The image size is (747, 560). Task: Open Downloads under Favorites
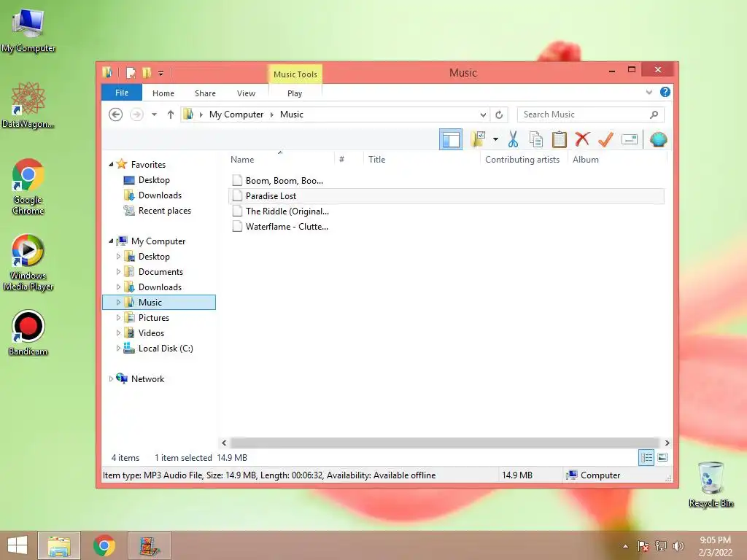(x=160, y=195)
